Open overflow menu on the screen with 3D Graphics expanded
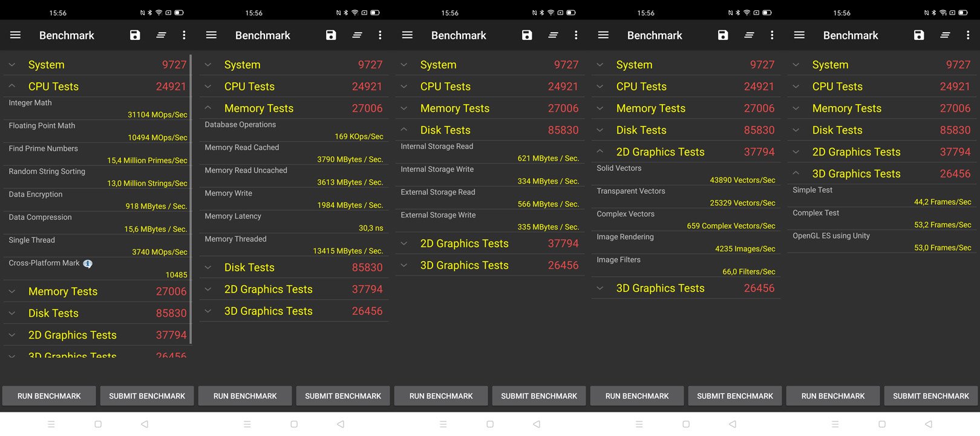 [x=968, y=35]
